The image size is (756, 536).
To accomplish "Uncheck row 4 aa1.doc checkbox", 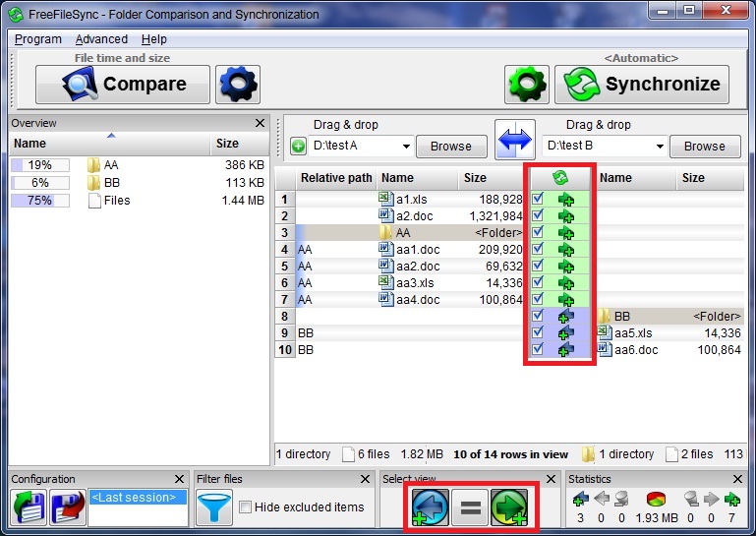I will click(x=538, y=249).
